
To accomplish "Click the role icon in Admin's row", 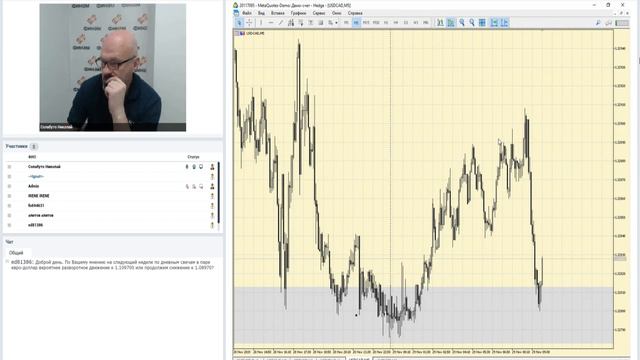I will pos(212,186).
